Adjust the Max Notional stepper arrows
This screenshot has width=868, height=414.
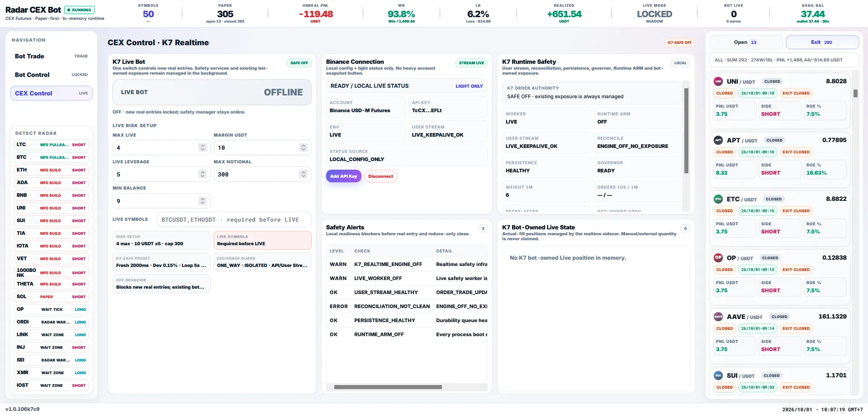click(x=304, y=174)
